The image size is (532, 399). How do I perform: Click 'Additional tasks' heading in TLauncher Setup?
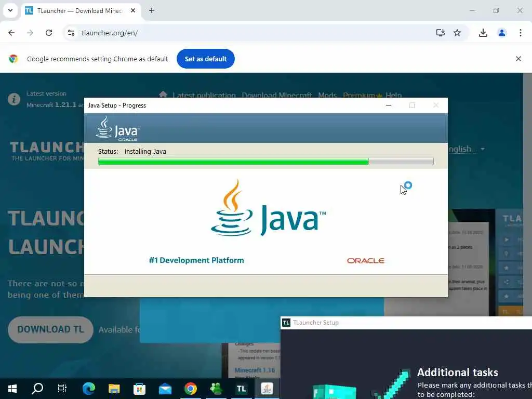457,372
